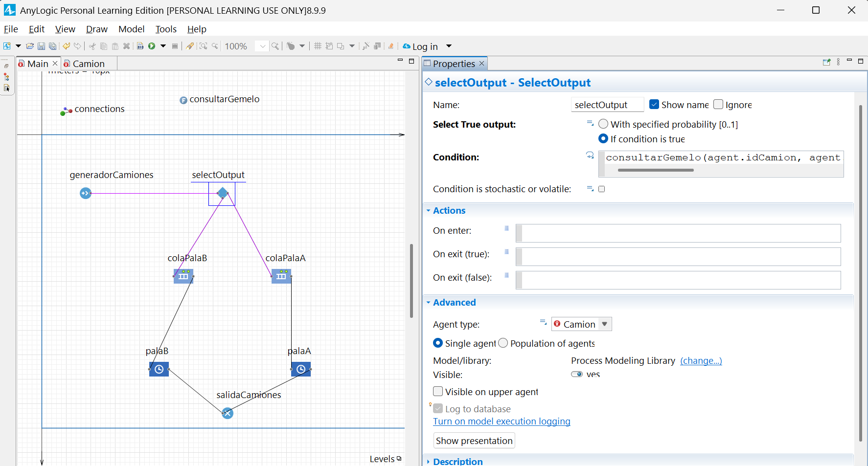This screenshot has width=868, height=466.
Task: Click Turn on model execution logging link
Action: click(502, 421)
